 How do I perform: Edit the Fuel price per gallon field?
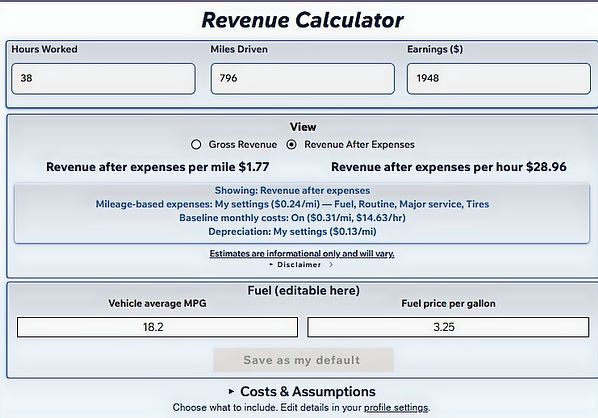click(448, 327)
